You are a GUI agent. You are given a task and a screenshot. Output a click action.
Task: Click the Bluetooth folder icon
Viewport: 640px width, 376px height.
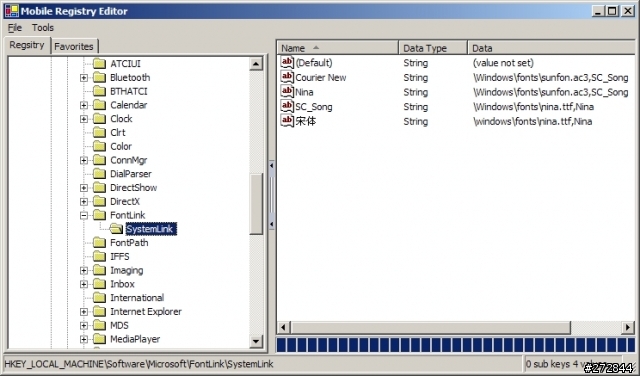point(99,78)
